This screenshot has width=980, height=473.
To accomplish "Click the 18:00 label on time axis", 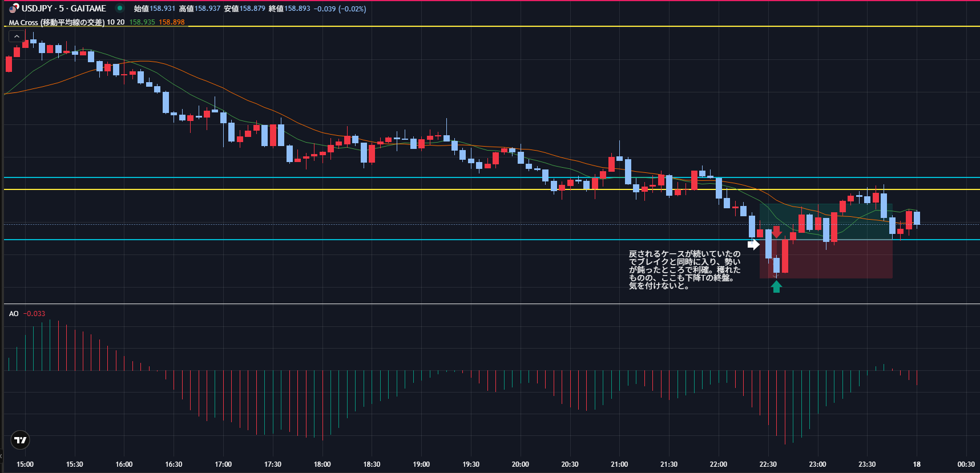I will 322,464.
